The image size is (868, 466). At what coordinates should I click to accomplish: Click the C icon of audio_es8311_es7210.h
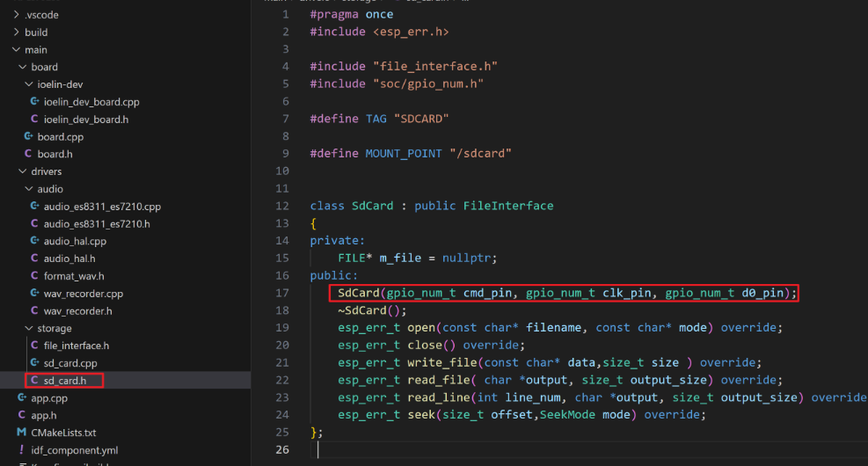(34, 223)
